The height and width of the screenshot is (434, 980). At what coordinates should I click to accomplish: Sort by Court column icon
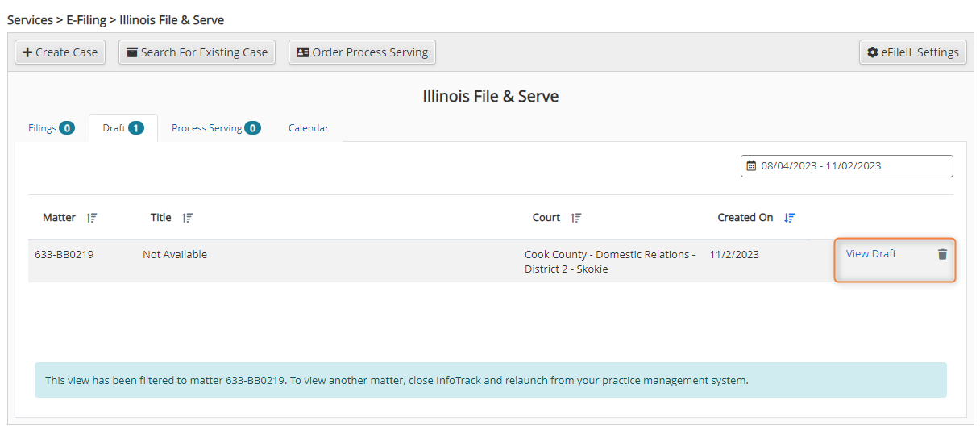pyautogui.click(x=576, y=218)
